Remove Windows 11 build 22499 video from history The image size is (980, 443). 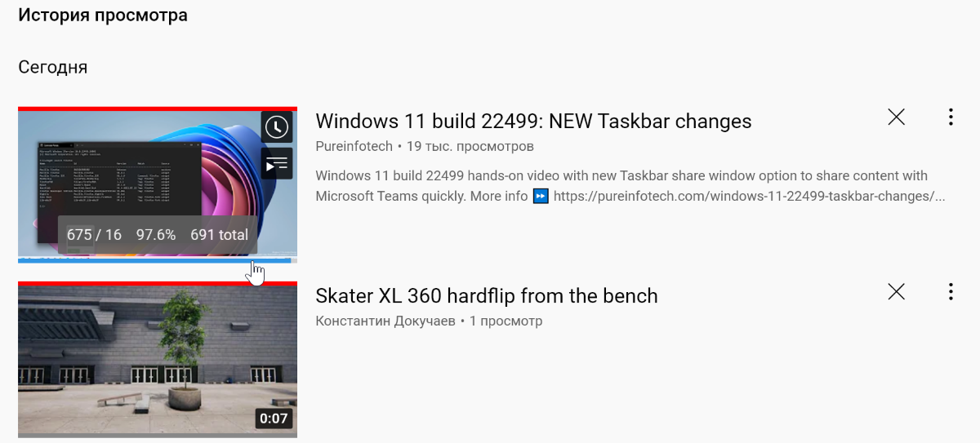point(896,117)
